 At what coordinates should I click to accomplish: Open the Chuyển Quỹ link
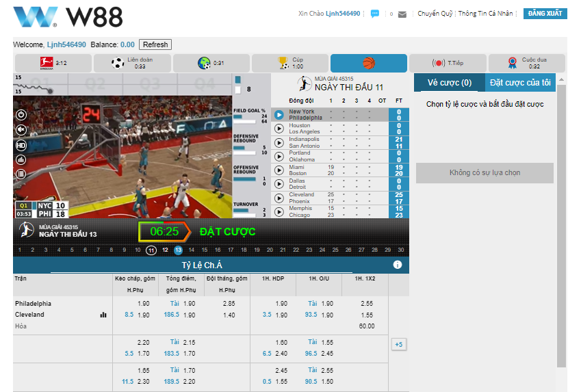click(435, 14)
